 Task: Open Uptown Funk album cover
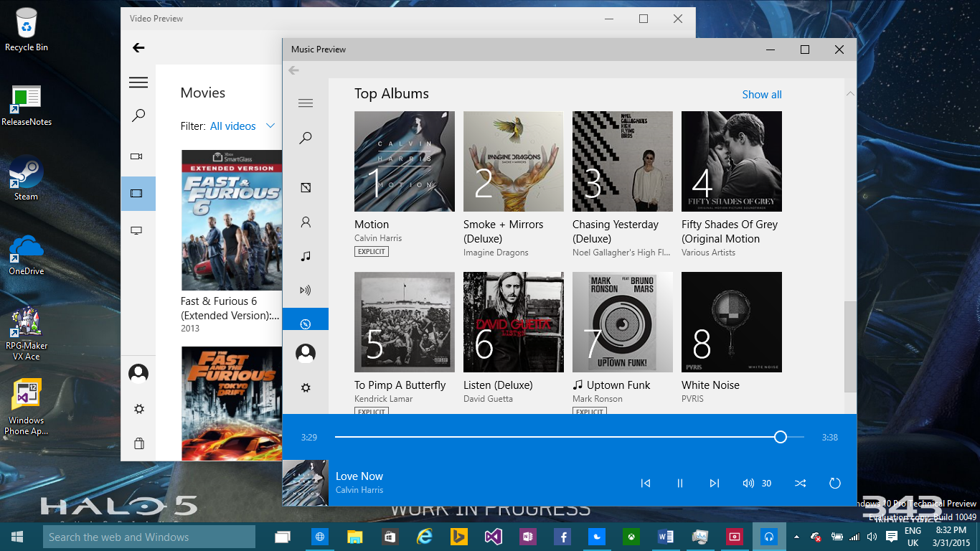623,322
